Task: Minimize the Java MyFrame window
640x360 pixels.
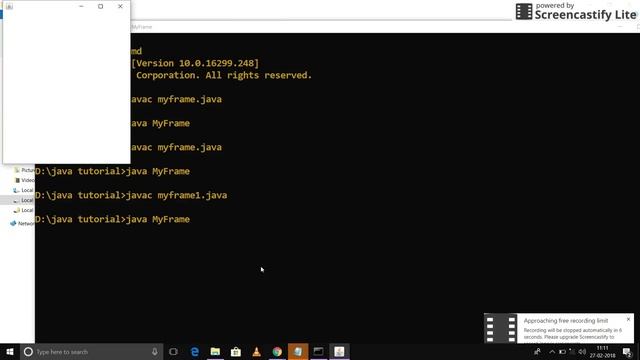Action: (x=81, y=6)
